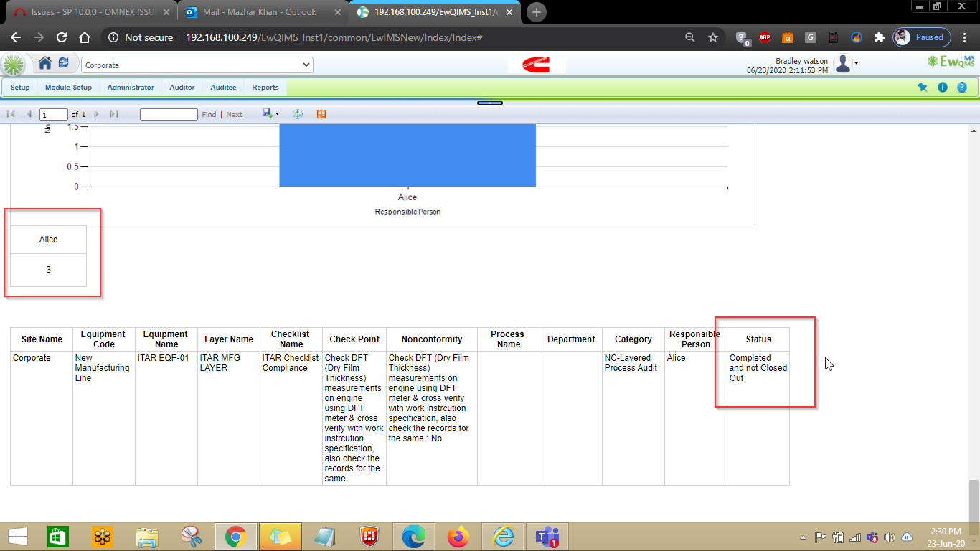Open the Auditee menu

(223, 88)
